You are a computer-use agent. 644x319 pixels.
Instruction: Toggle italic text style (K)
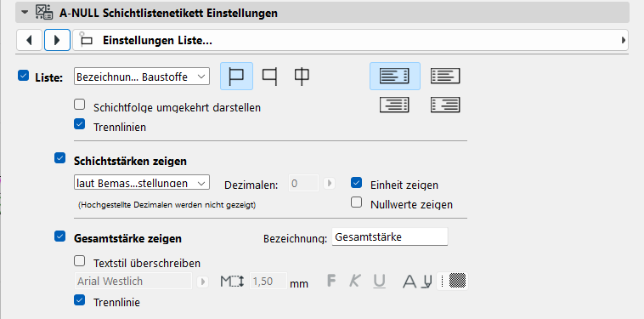(354, 282)
